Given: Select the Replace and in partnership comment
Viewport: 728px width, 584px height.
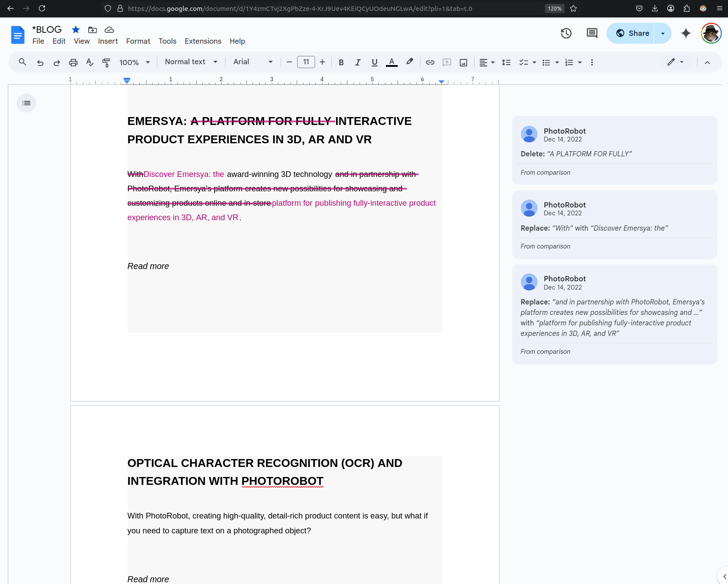Looking at the screenshot, I should pyautogui.click(x=614, y=314).
